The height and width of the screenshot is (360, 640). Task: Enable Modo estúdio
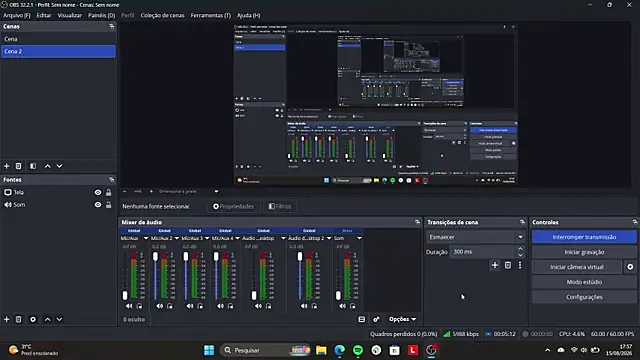(584, 282)
